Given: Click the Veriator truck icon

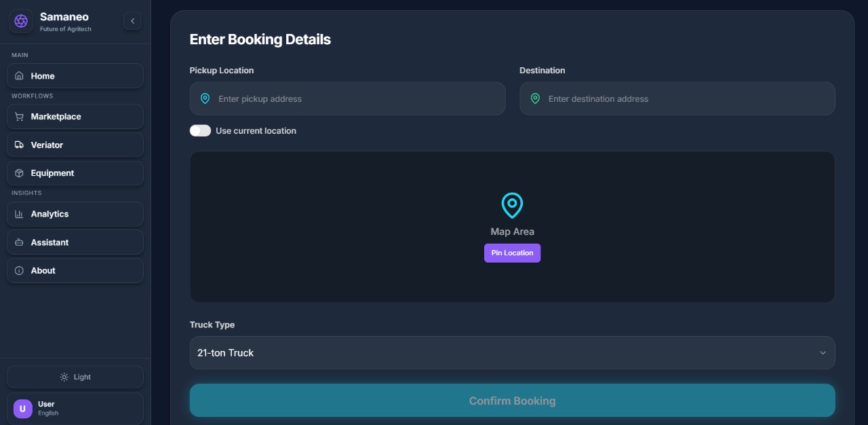Looking at the screenshot, I should (x=19, y=145).
